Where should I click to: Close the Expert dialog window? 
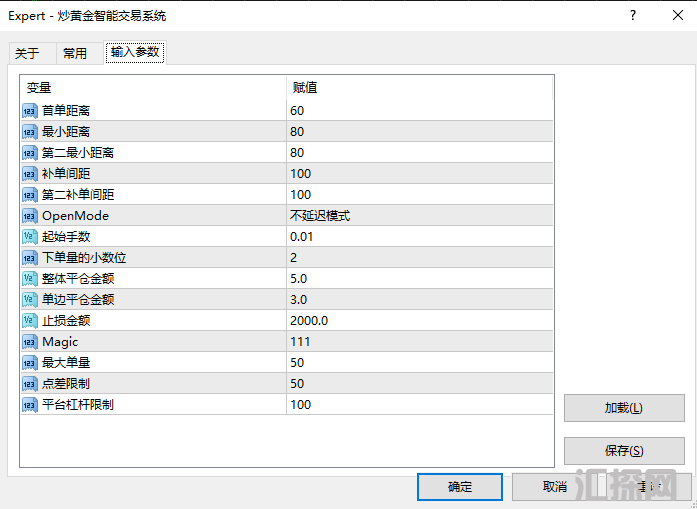(x=678, y=16)
